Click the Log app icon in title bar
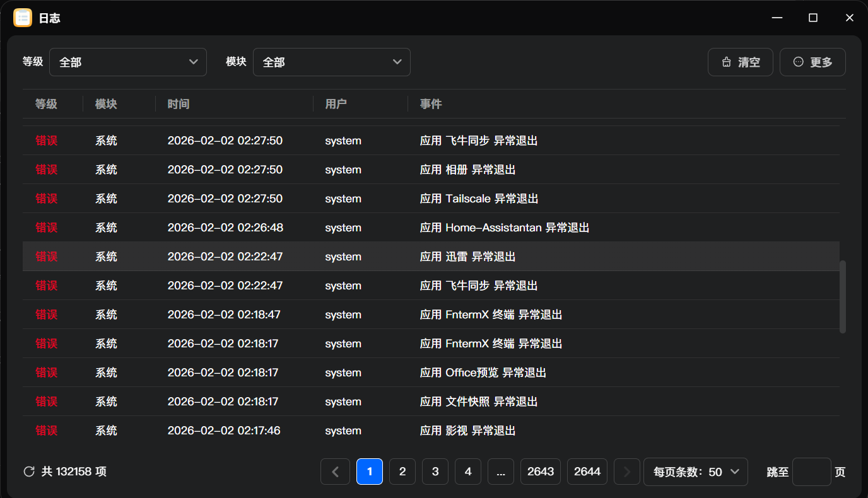The height and width of the screenshot is (498, 868). pyautogui.click(x=23, y=18)
